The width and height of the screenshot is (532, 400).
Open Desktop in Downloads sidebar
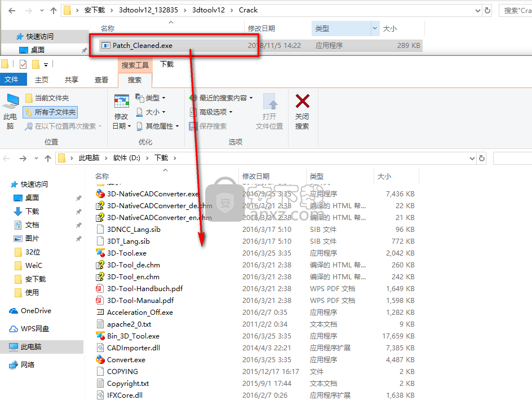click(x=32, y=198)
